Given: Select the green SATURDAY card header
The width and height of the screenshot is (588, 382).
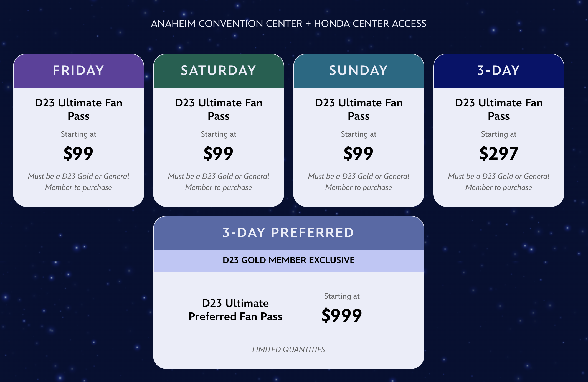Looking at the screenshot, I should 219,70.
